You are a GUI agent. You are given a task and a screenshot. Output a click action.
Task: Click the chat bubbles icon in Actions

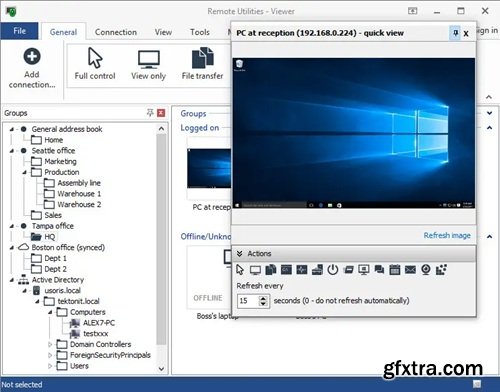(379, 270)
